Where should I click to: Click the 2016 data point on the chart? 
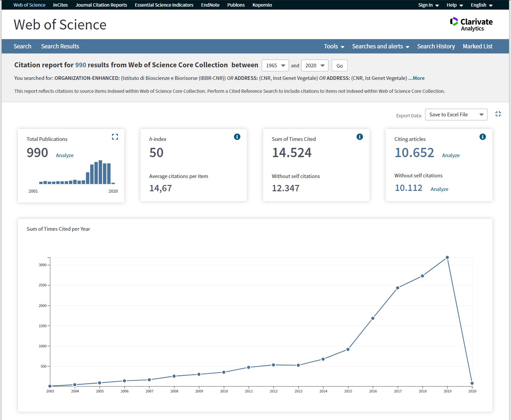[373, 318]
